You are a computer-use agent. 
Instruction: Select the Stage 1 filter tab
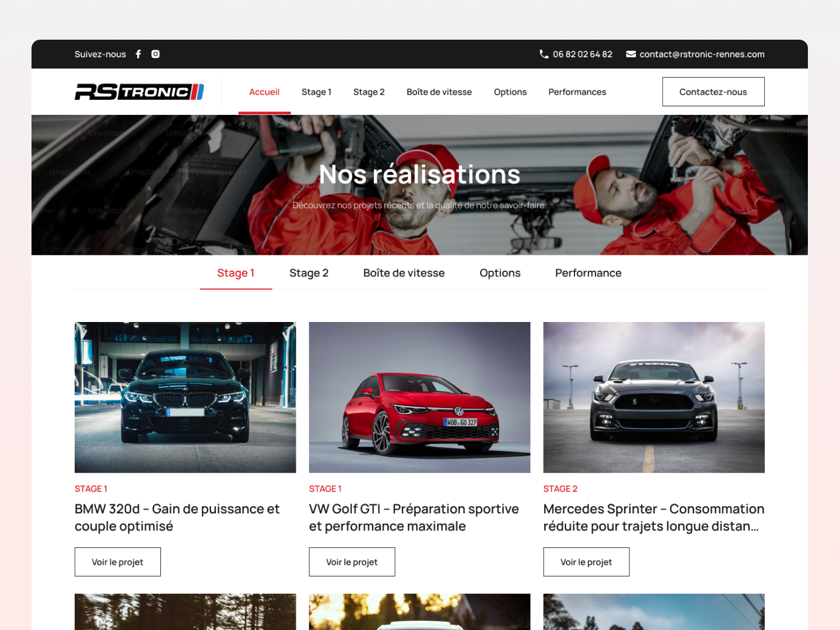pyautogui.click(x=236, y=273)
